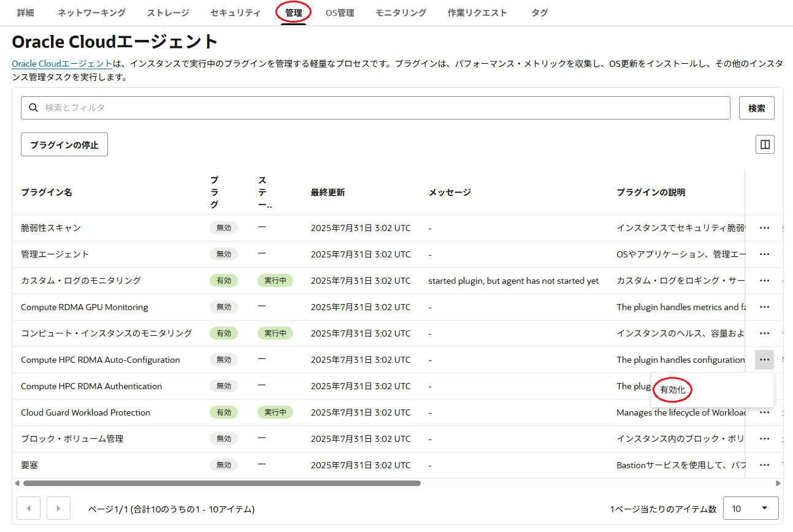Open actions menu for ブロック・ボリューム管理 row
793x532 pixels.
[764, 439]
